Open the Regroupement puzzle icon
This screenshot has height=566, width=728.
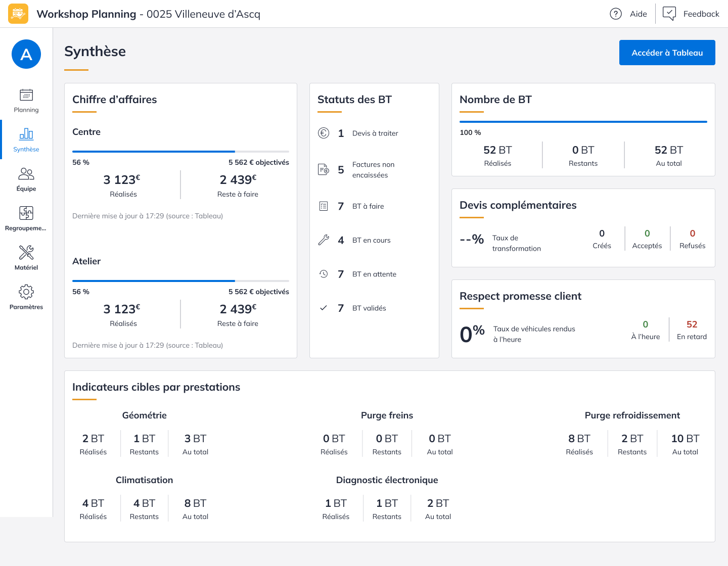[26, 213]
